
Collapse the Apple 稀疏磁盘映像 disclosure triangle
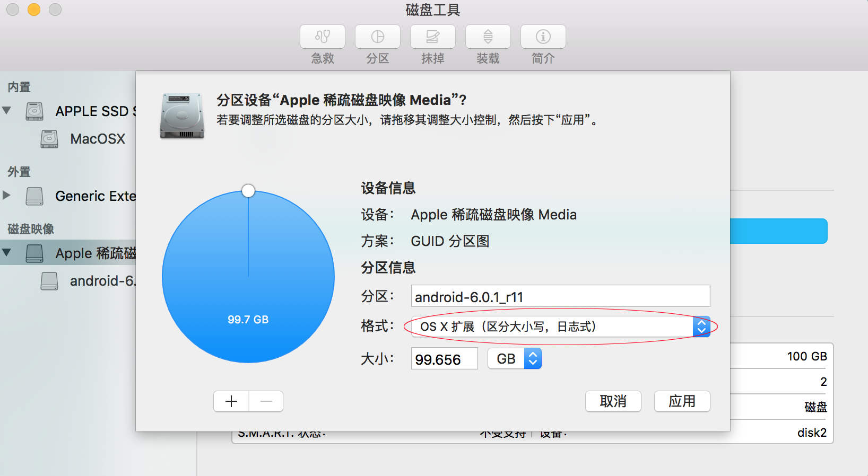[x=7, y=252]
